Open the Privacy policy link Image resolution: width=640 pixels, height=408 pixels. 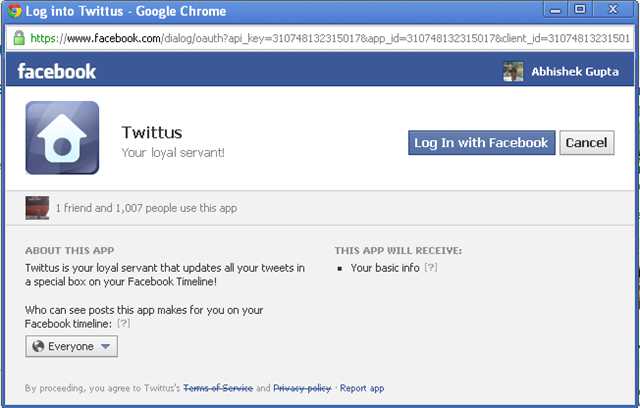[x=302, y=388]
